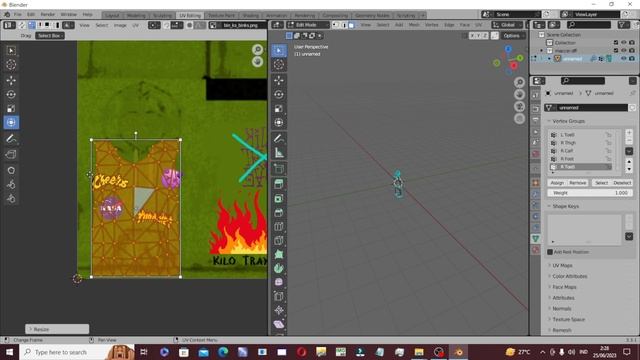The image size is (640, 360).
Task: Select the Grab sculpt tool in UV editor
Action: coord(11,170)
